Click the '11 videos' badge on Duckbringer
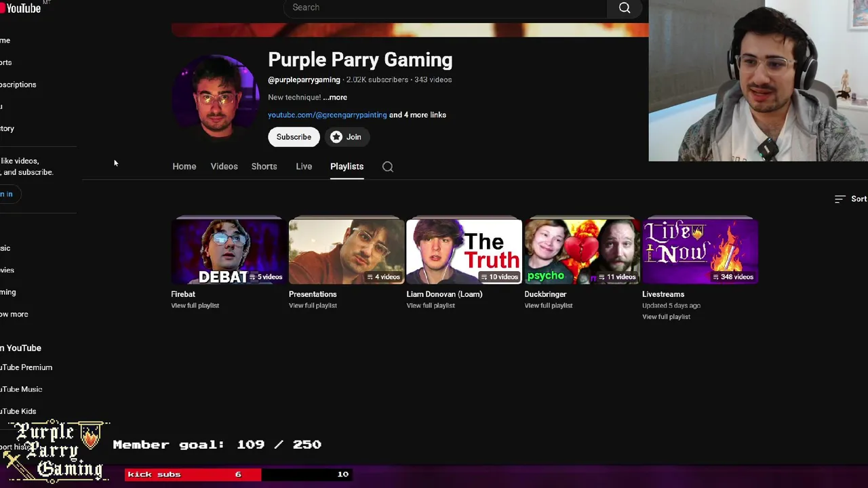The width and height of the screenshot is (868, 488). pyautogui.click(x=616, y=277)
